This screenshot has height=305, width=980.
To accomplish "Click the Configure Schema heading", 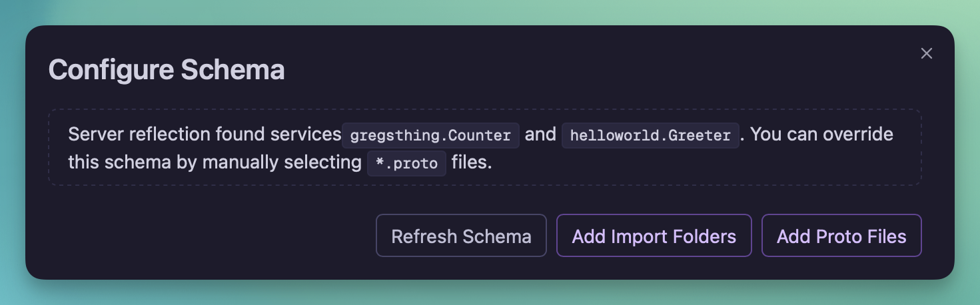I will point(167,70).
